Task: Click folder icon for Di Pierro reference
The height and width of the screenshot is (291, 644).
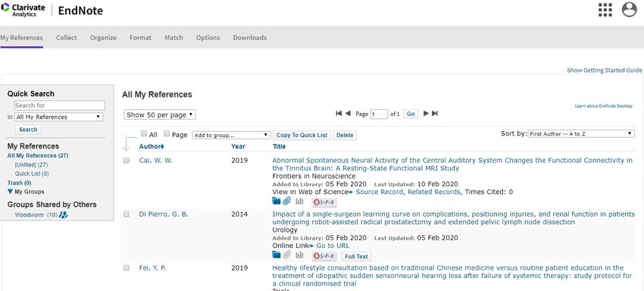Action: pyautogui.click(x=277, y=255)
